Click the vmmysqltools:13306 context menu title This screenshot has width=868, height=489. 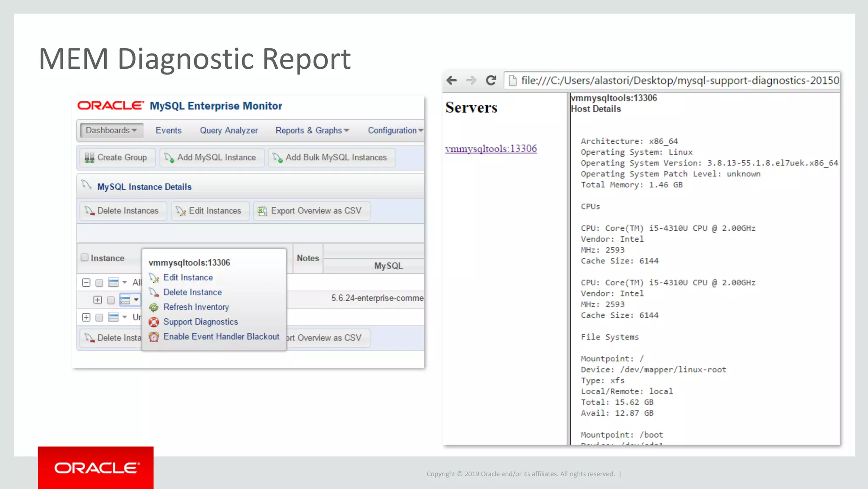[189, 263]
